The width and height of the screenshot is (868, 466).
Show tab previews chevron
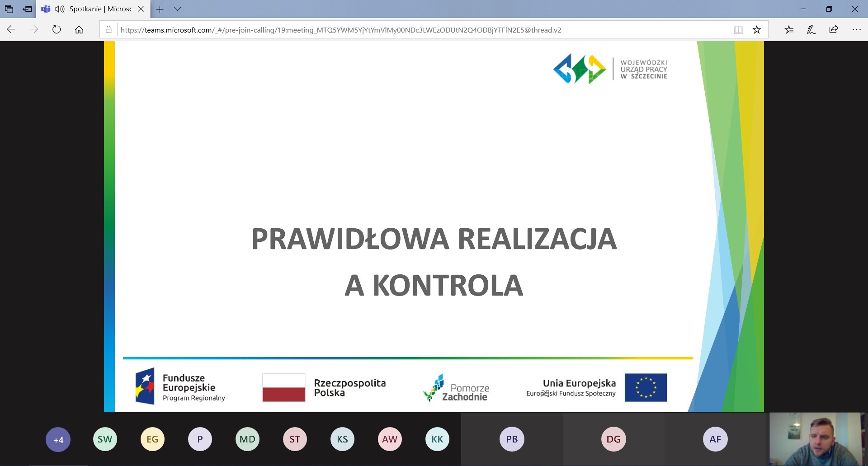pos(177,9)
